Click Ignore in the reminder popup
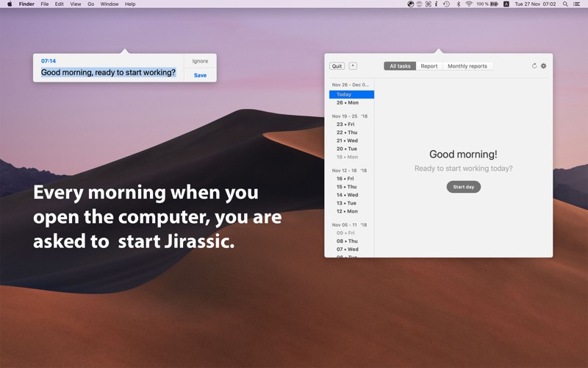 tap(200, 61)
